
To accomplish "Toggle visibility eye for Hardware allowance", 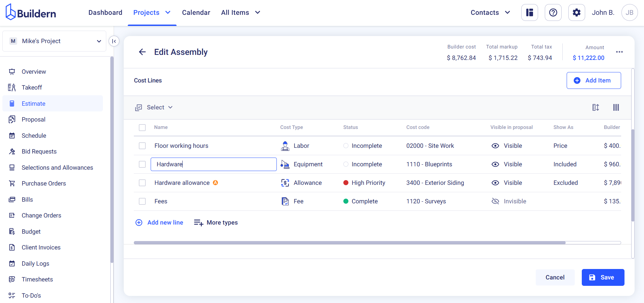I will (495, 183).
